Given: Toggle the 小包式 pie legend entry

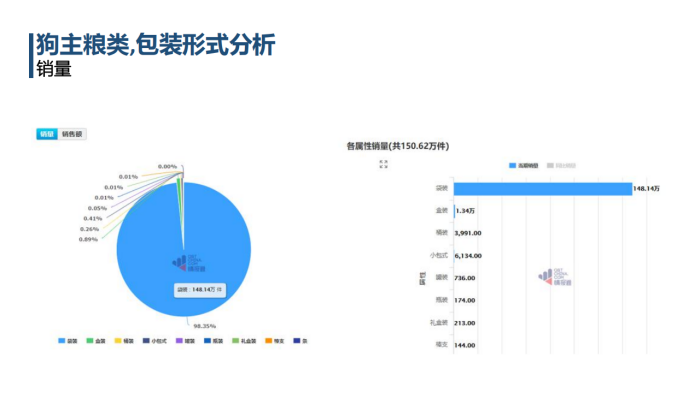Looking at the screenshot, I should click(x=155, y=341).
